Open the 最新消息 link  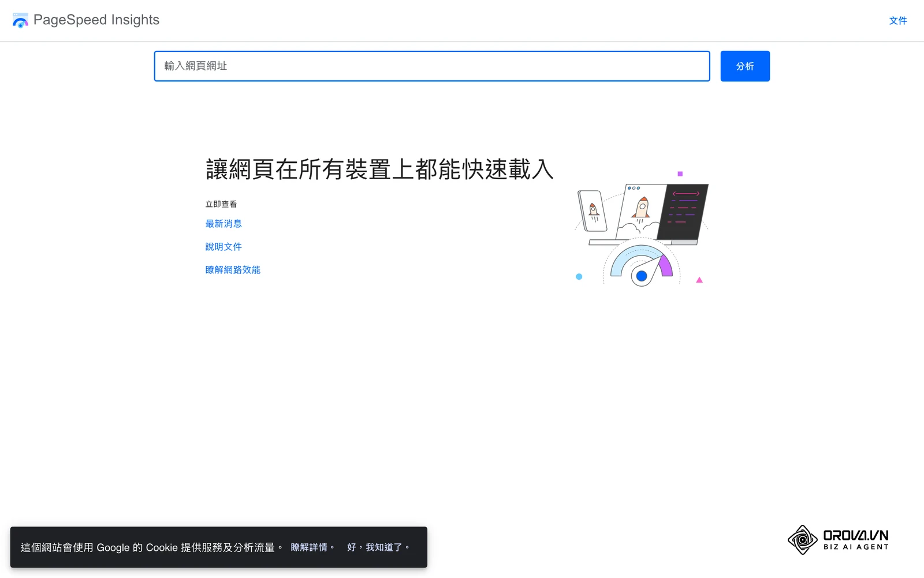pos(223,224)
